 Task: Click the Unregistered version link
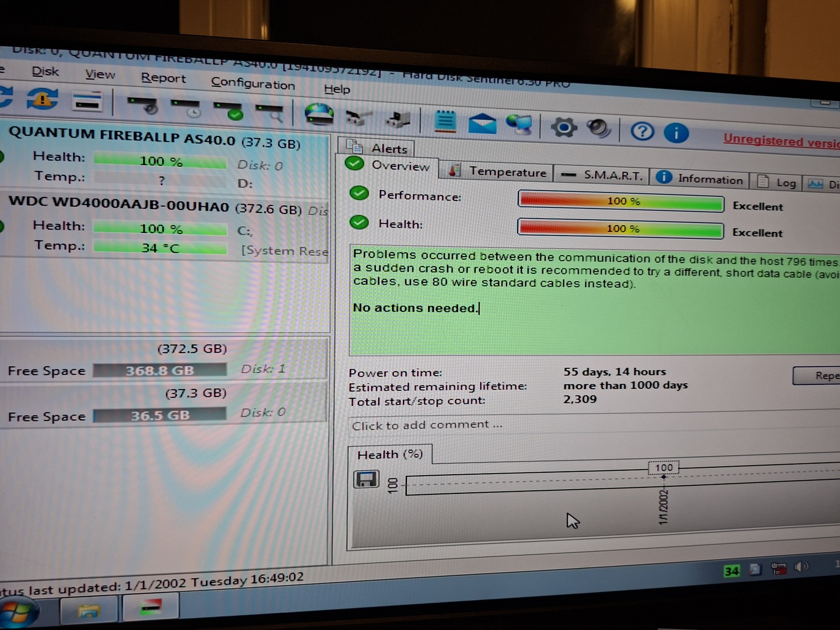[781, 141]
